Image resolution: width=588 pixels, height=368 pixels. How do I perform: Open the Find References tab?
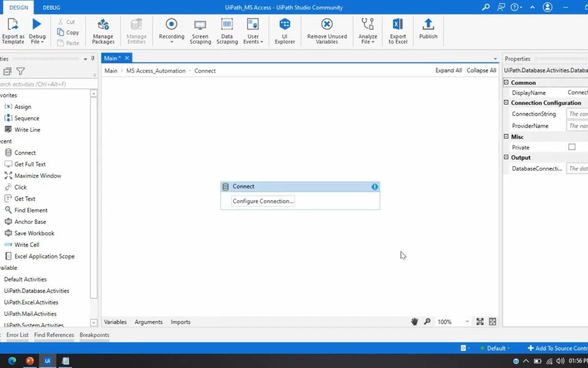click(x=54, y=335)
